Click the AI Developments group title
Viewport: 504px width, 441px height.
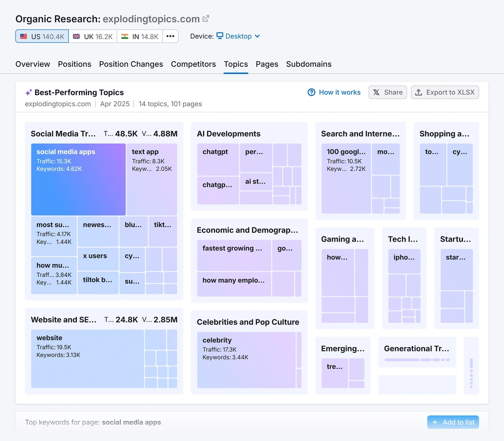coord(228,134)
